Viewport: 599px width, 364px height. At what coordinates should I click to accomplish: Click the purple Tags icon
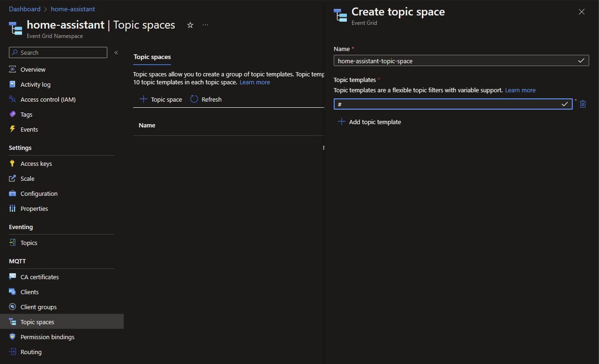pyautogui.click(x=13, y=114)
